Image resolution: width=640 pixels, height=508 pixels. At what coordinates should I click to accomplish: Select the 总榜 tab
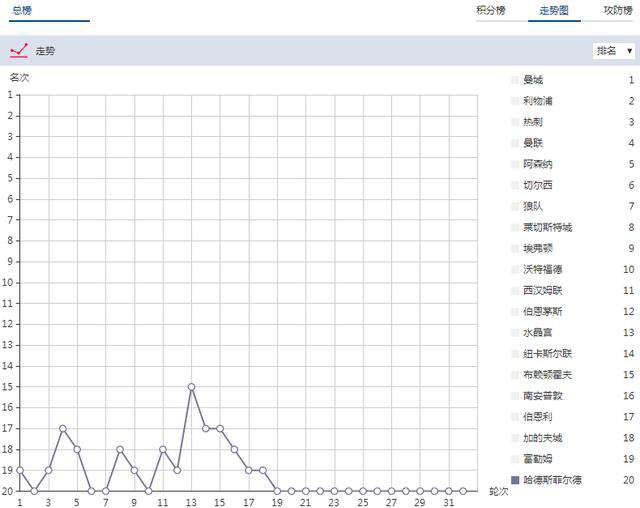22,10
